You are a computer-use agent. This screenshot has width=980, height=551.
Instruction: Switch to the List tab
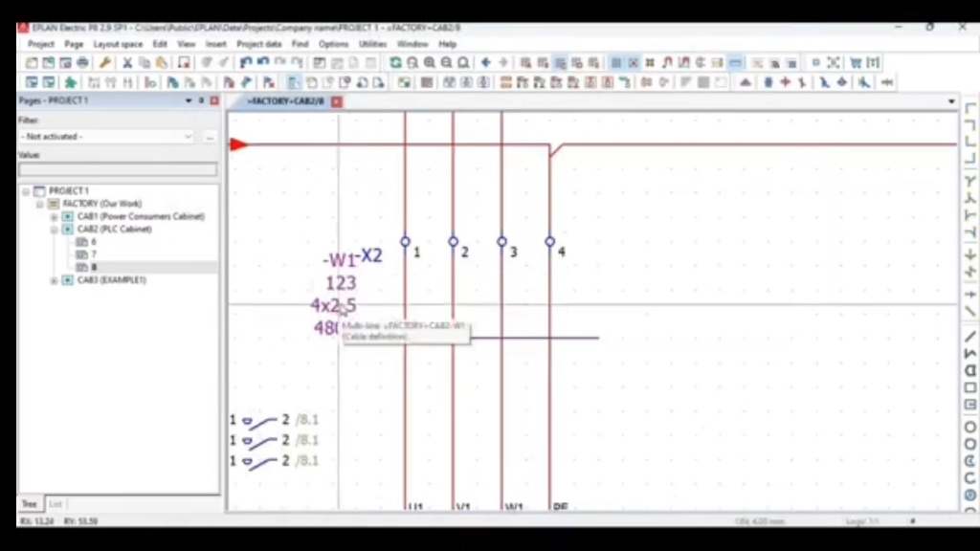[x=55, y=504]
